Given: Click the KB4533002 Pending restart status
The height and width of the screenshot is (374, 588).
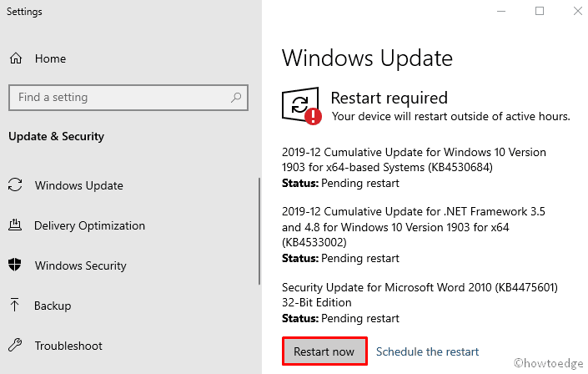Looking at the screenshot, I should tap(340, 258).
